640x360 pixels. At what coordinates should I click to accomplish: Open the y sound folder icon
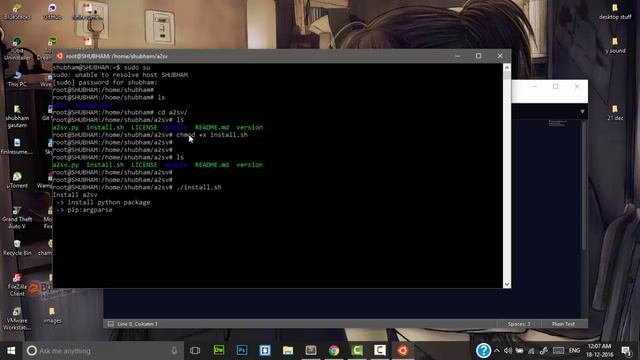click(615, 45)
